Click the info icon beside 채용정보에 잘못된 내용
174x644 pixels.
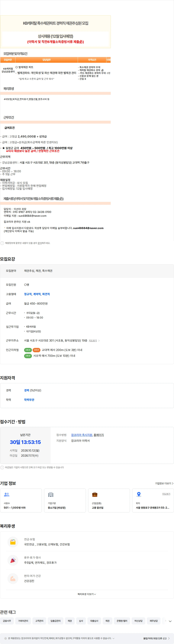pos(2,243)
